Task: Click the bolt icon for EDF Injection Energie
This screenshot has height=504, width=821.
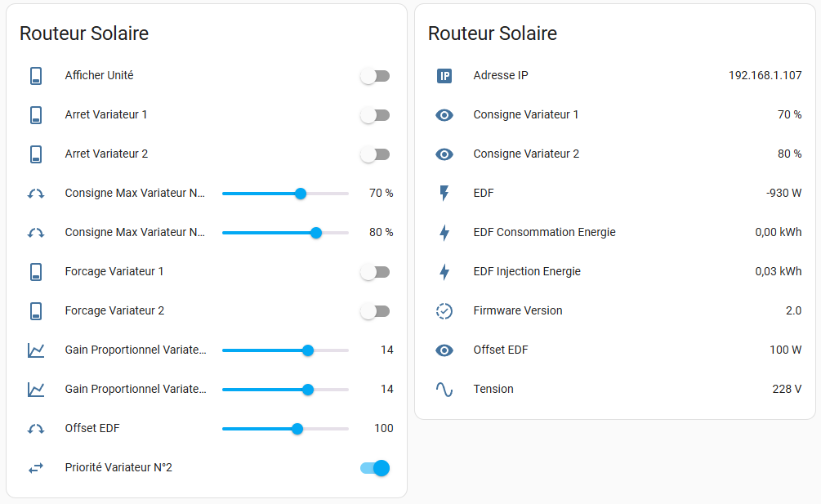Action: [444, 272]
